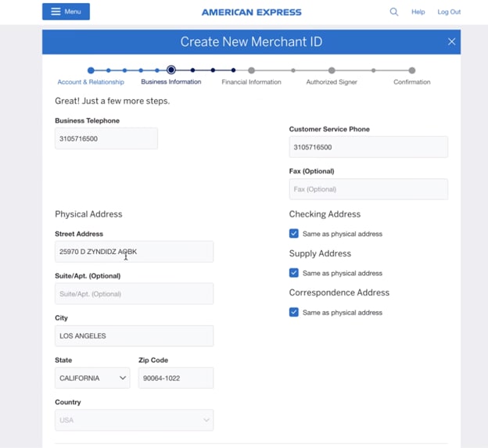Click the American Express logo

[251, 13]
